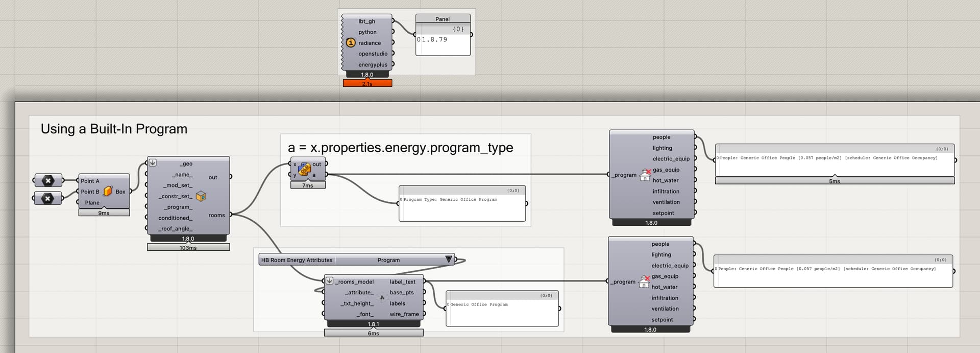Click the 7ms profiler under Python component
This screenshot has width=980, height=353.
click(308, 185)
